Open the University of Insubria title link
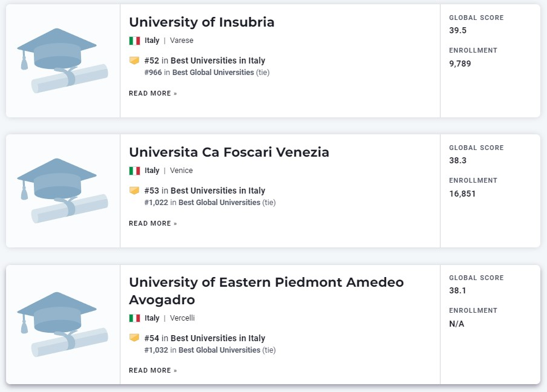 (x=201, y=22)
